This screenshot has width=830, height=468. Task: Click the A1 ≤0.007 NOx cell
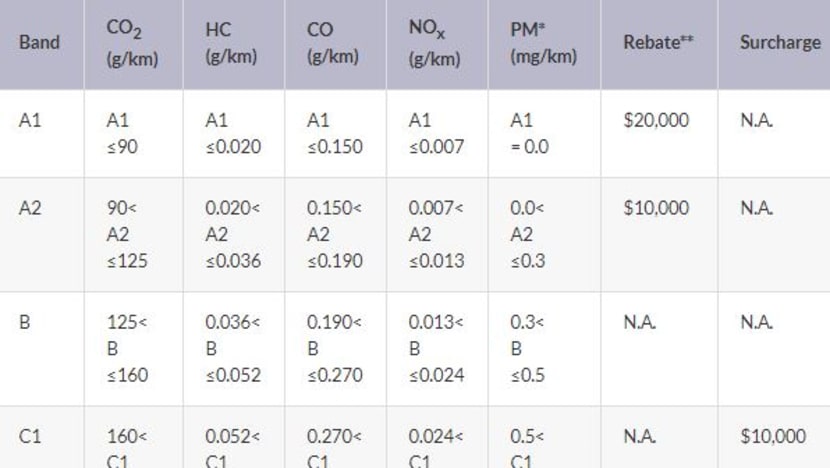(436, 133)
